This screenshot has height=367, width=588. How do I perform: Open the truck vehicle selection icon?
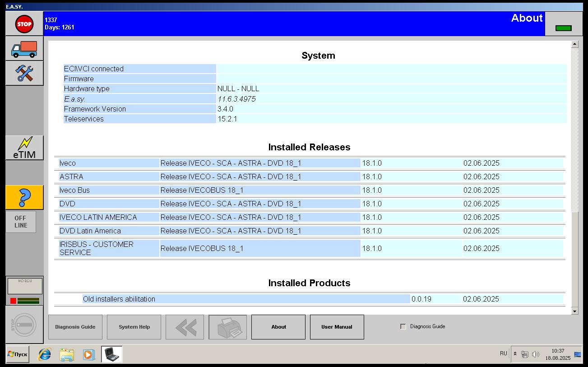24,49
